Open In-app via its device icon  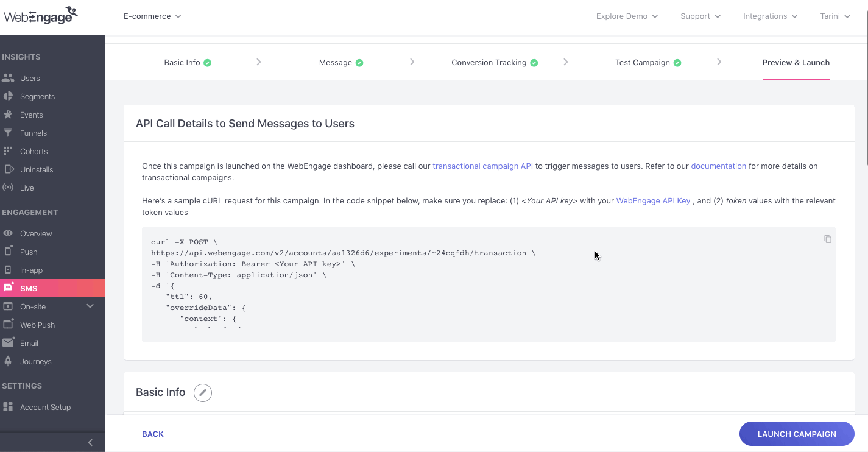click(x=8, y=270)
